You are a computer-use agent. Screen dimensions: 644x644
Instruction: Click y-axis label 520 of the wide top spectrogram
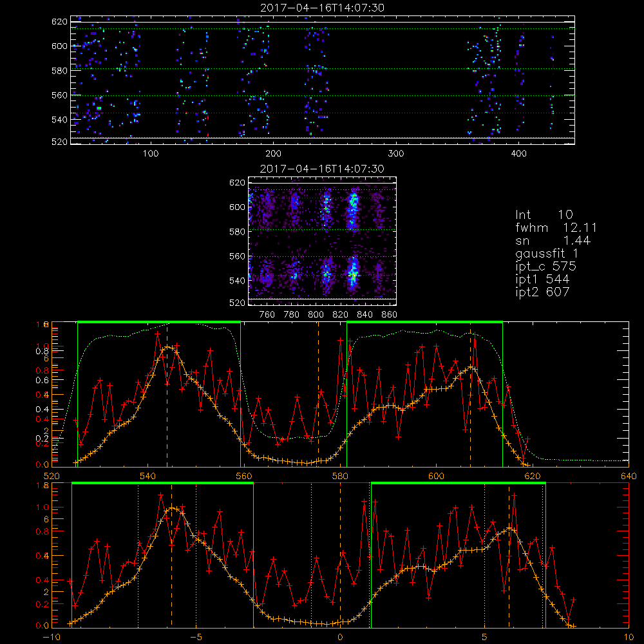pos(59,142)
